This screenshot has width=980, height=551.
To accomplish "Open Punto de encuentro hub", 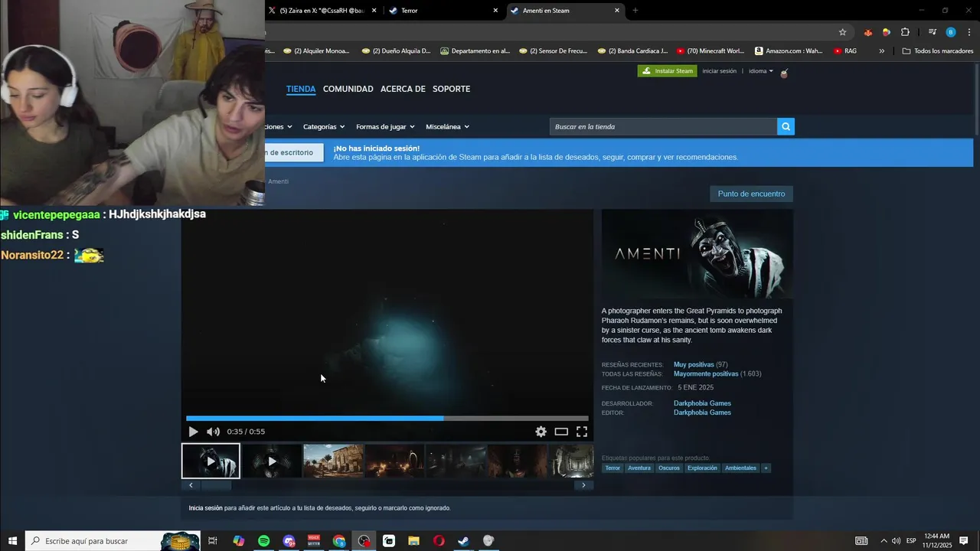I will 751,194.
